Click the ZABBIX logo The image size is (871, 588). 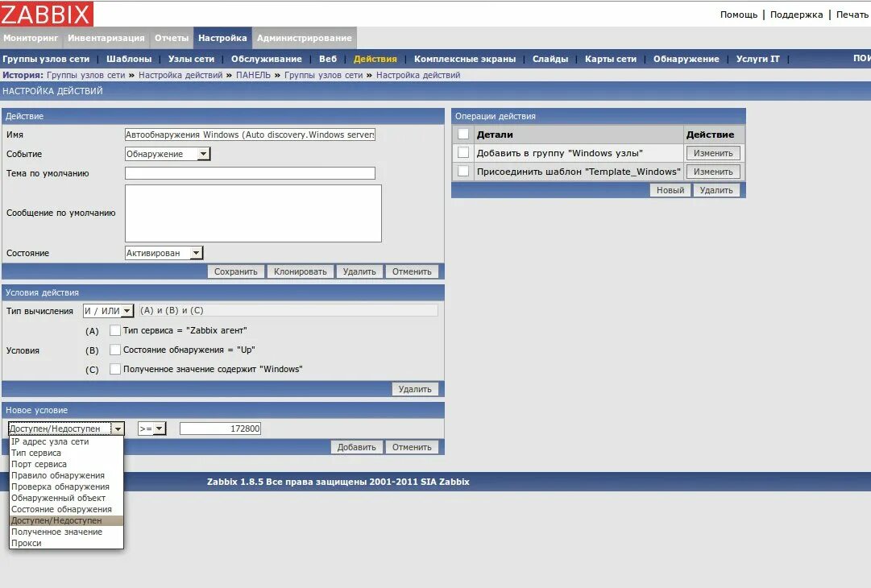point(47,14)
